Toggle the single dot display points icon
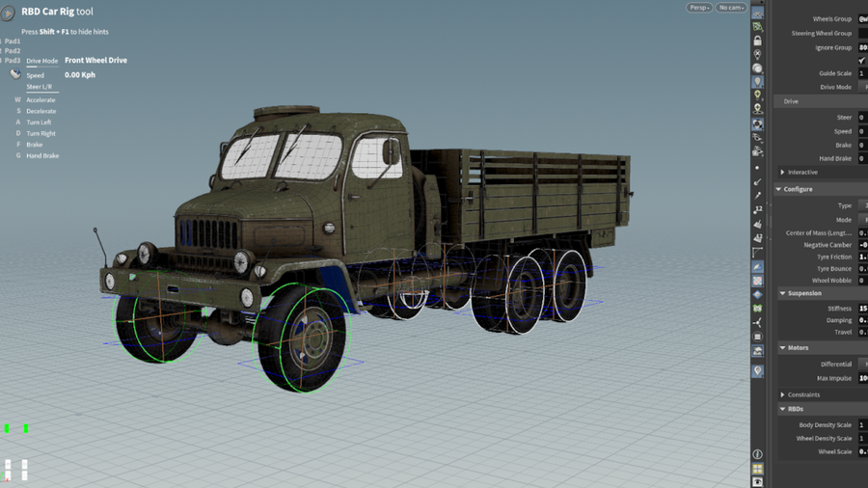The width and height of the screenshot is (868, 488). point(757,167)
